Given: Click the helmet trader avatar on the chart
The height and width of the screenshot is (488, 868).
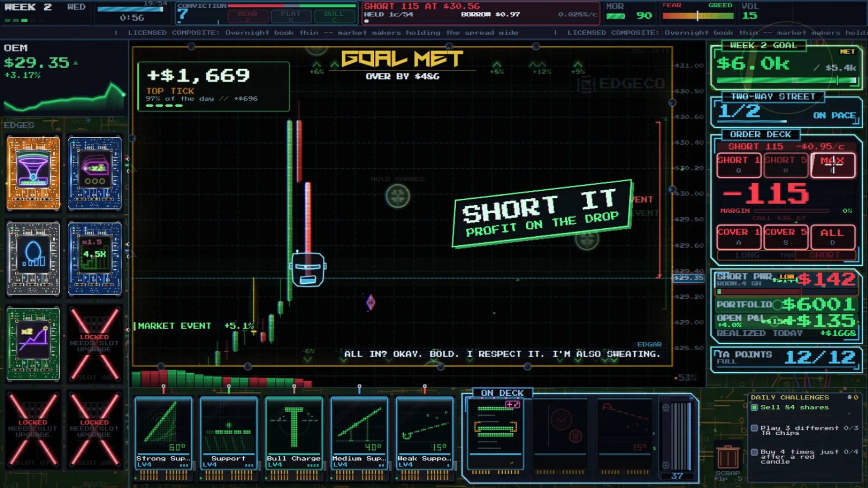Looking at the screenshot, I should click(x=308, y=269).
